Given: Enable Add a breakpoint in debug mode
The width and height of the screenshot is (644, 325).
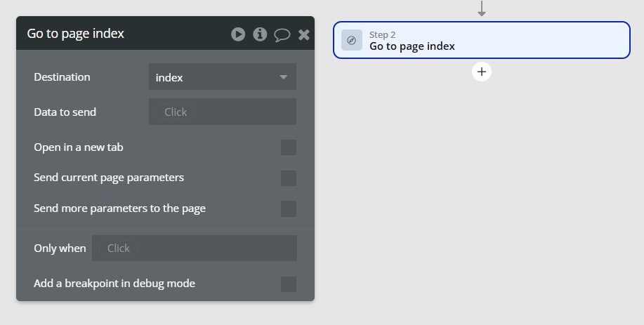Looking at the screenshot, I should coord(289,284).
